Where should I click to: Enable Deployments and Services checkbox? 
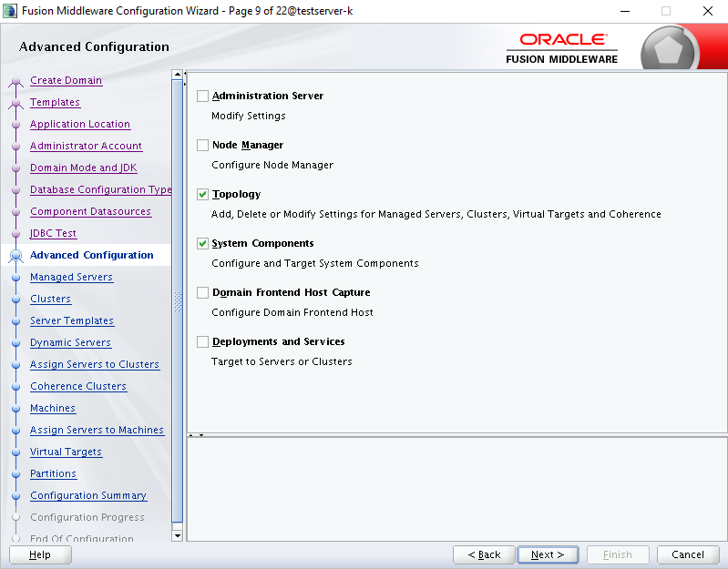click(x=202, y=341)
